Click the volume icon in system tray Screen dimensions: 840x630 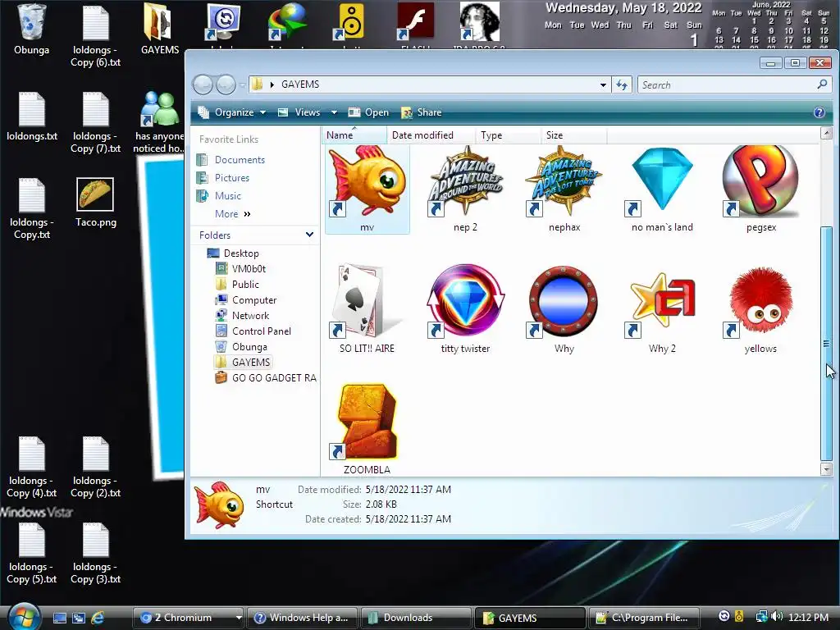coord(777,617)
